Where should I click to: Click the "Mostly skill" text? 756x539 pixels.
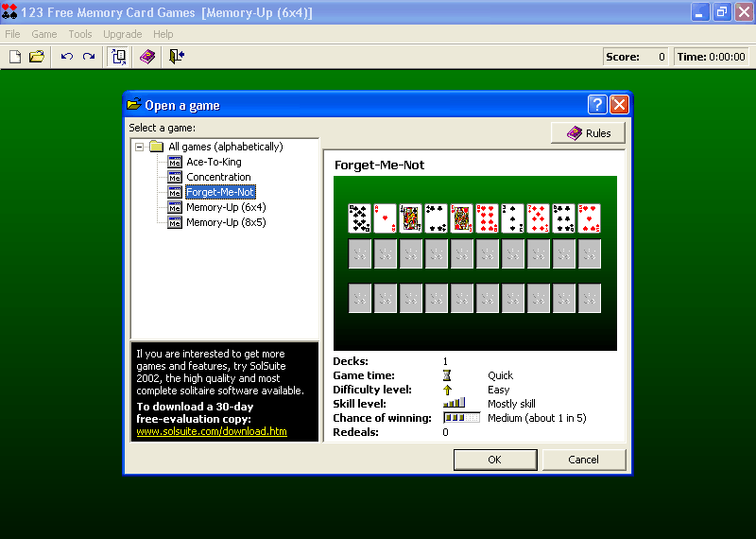coord(511,404)
